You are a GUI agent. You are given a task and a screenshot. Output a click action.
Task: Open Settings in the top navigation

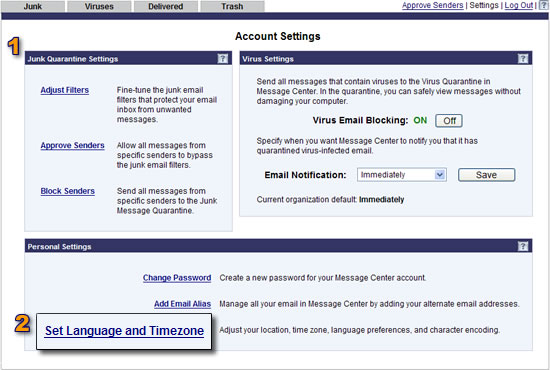(x=484, y=5)
